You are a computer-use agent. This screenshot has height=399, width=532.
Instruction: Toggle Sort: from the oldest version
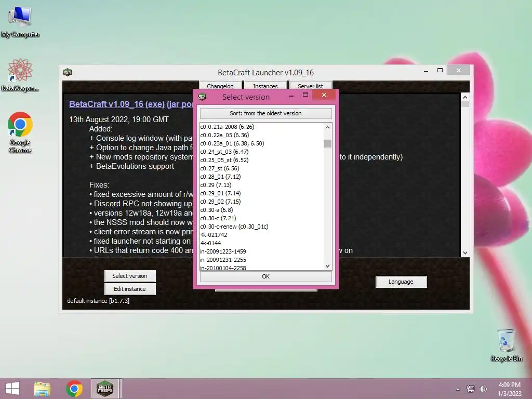tap(265, 113)
